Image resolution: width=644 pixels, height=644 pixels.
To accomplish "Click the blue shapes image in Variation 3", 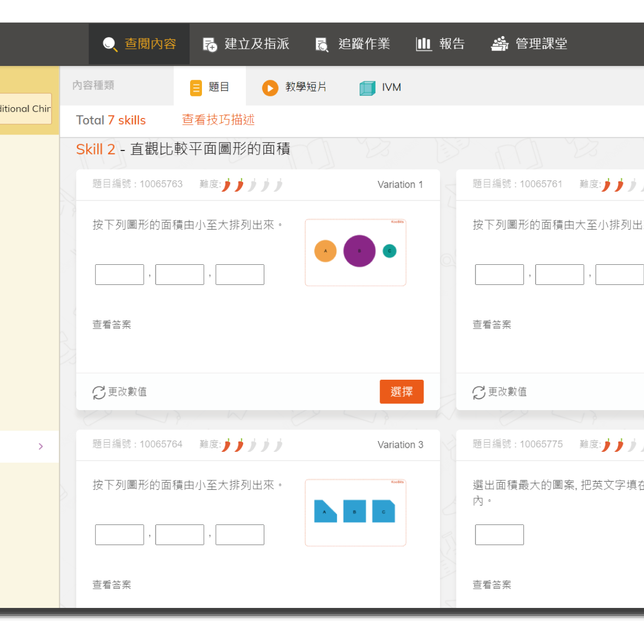I will [x=355, y=513].
